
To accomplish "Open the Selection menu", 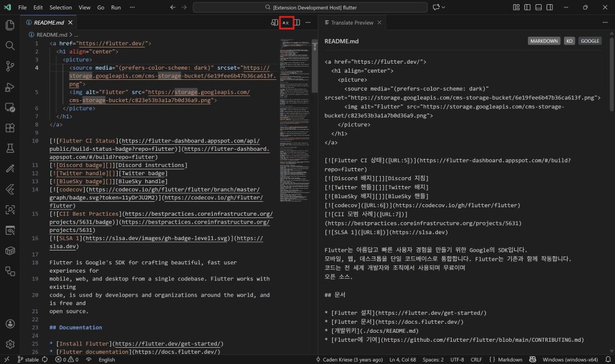I will [61, 7].
